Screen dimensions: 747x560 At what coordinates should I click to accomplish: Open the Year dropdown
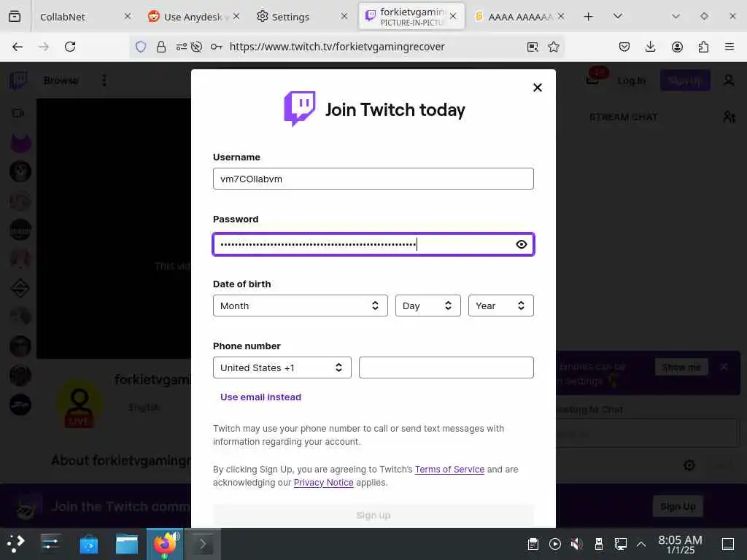[x=500, y=306]
